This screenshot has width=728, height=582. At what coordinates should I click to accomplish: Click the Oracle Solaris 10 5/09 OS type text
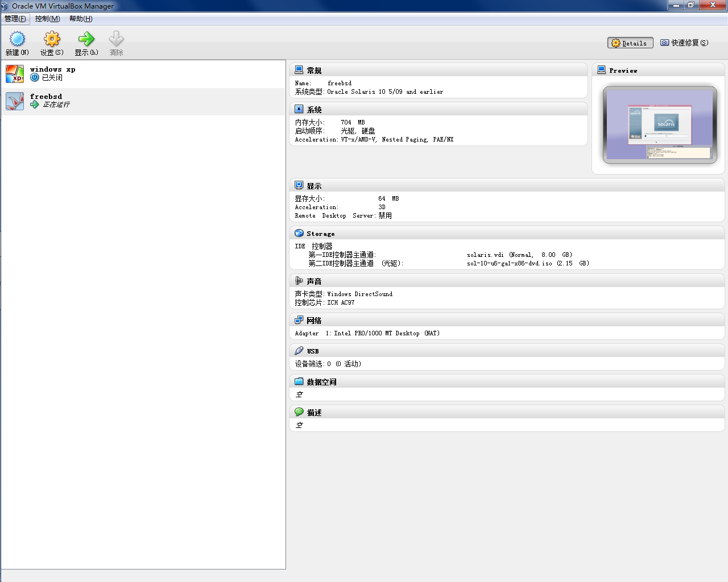pyautogui.click(x=385, y=92)
